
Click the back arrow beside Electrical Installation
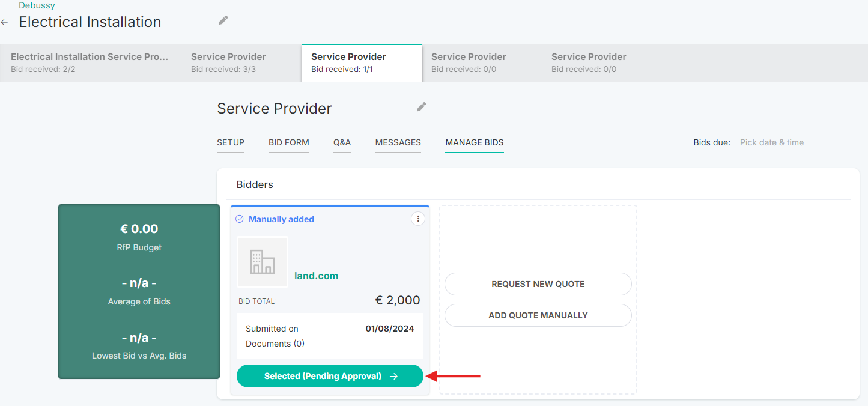[x=5, y=22]
